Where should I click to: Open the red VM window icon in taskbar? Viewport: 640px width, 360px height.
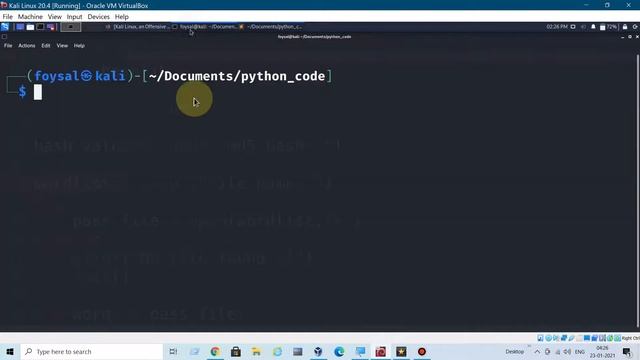pos(380,351)
